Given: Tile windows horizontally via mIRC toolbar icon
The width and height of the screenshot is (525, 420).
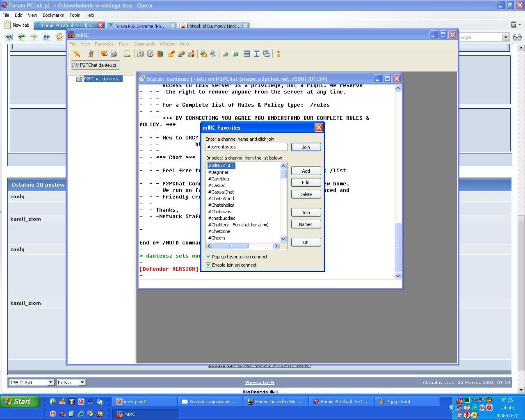Looking at the screenshot, I should pos(247,54).
